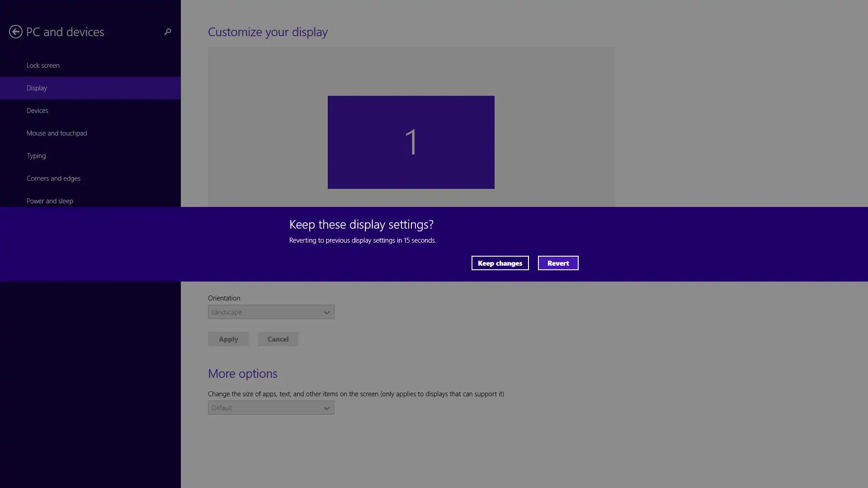Open Lock screen settings

click(43, 66)
